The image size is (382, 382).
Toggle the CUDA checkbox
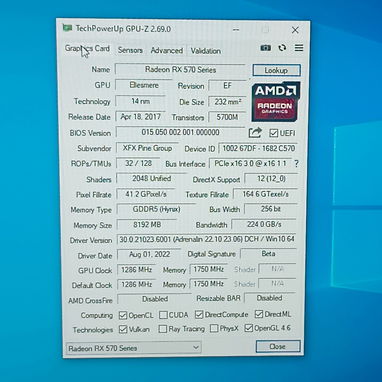tap(163, 315)
